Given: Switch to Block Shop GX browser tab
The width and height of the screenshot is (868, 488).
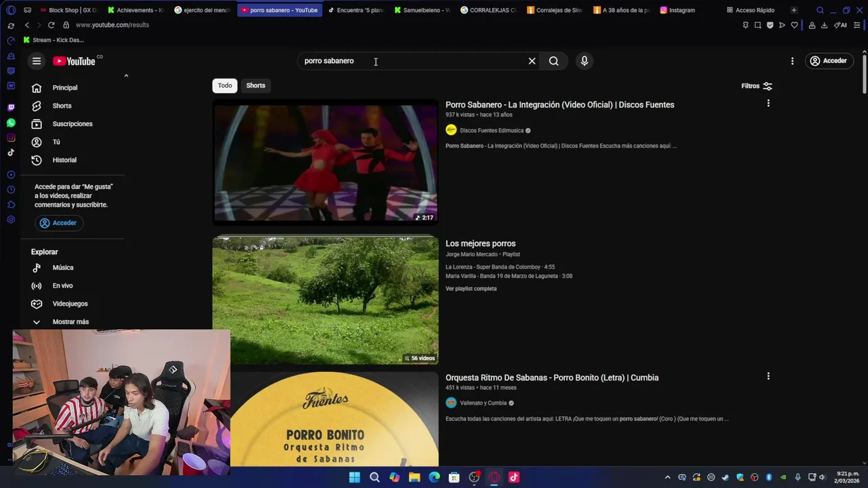Looking at the screenshot, I should coord(68,10).
